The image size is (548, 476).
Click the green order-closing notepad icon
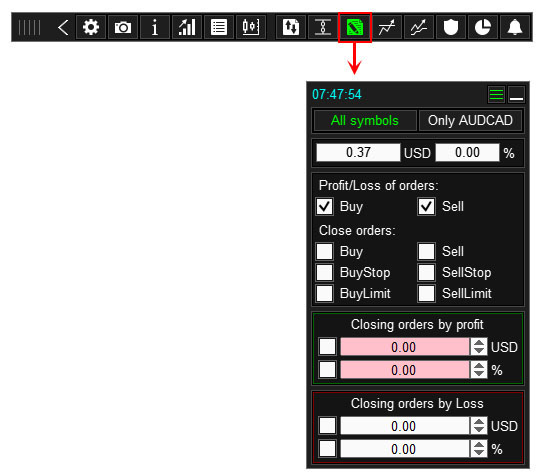(x=355, y=27)
